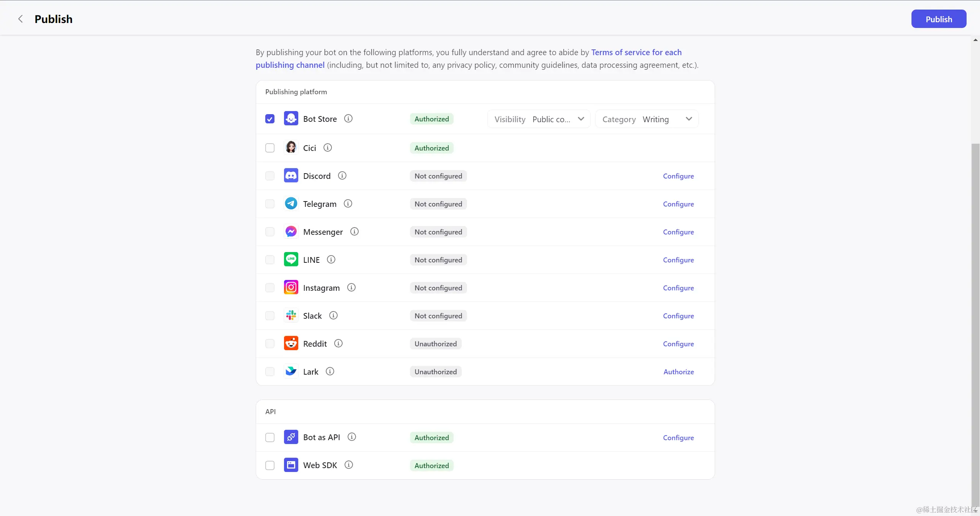Click the Messenger platform logo icon
Image resolution: width=980 pixels, height=516 pixels.
pos(291,232)
